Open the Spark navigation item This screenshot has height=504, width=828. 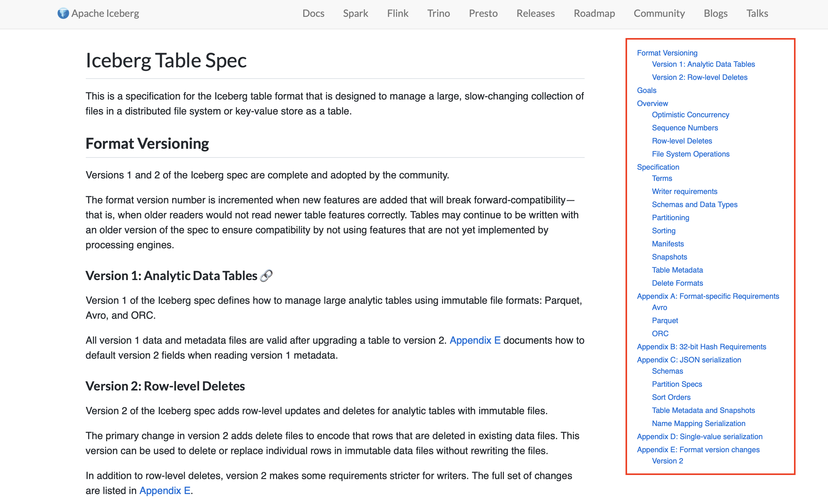355,13
